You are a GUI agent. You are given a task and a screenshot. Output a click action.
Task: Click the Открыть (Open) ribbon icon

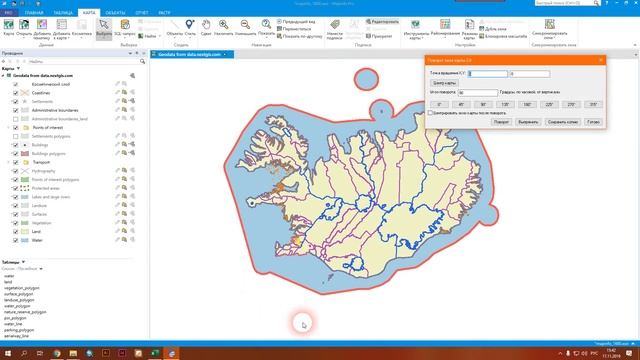point(24,25)
